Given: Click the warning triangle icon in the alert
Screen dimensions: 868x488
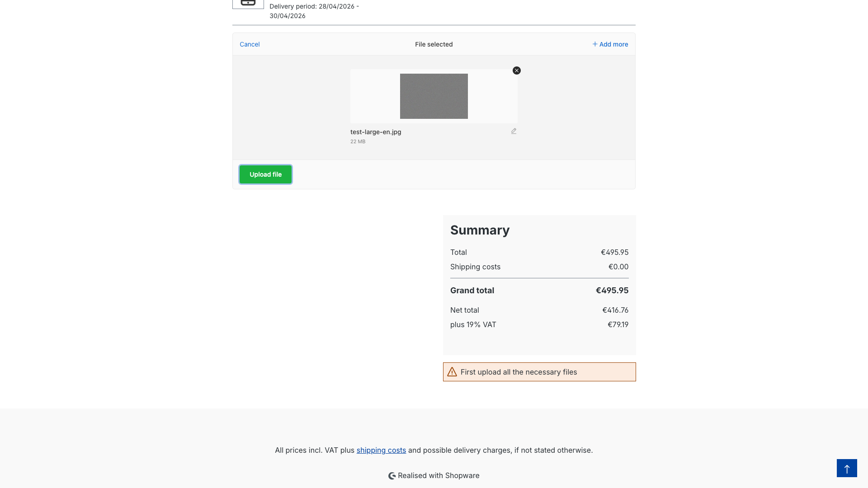Looking at the screenshot, I should [x=452, y=372].
